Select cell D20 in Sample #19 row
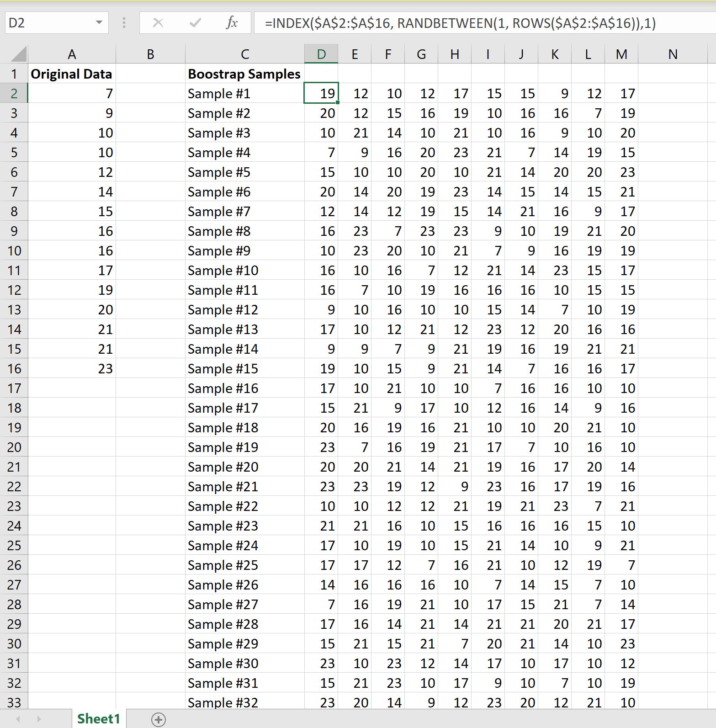The image size is (716, 728). pos(321,447)
